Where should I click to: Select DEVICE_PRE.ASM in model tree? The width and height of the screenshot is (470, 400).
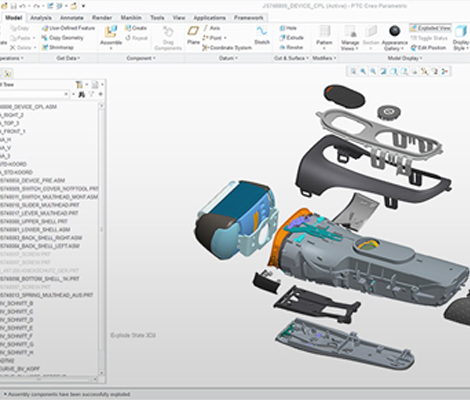[x=33, y=181]
